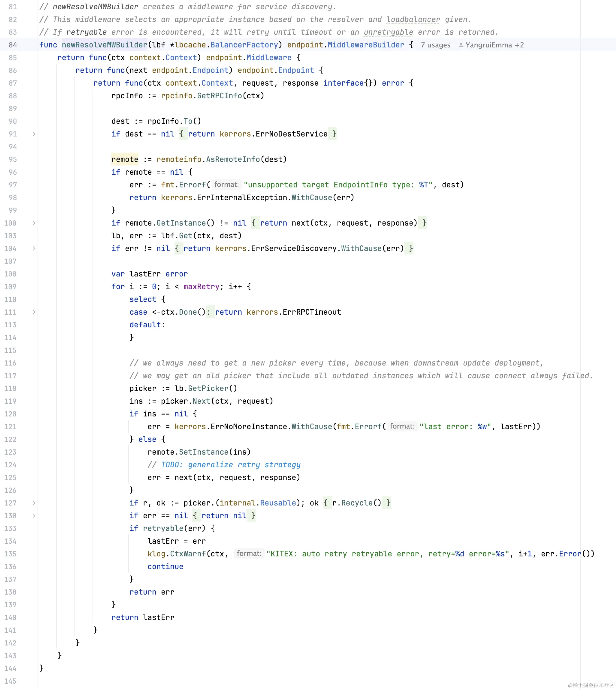Click line number 84 in gutter
The width and height of the screenshot is (616, 690).
pos(13,45)
